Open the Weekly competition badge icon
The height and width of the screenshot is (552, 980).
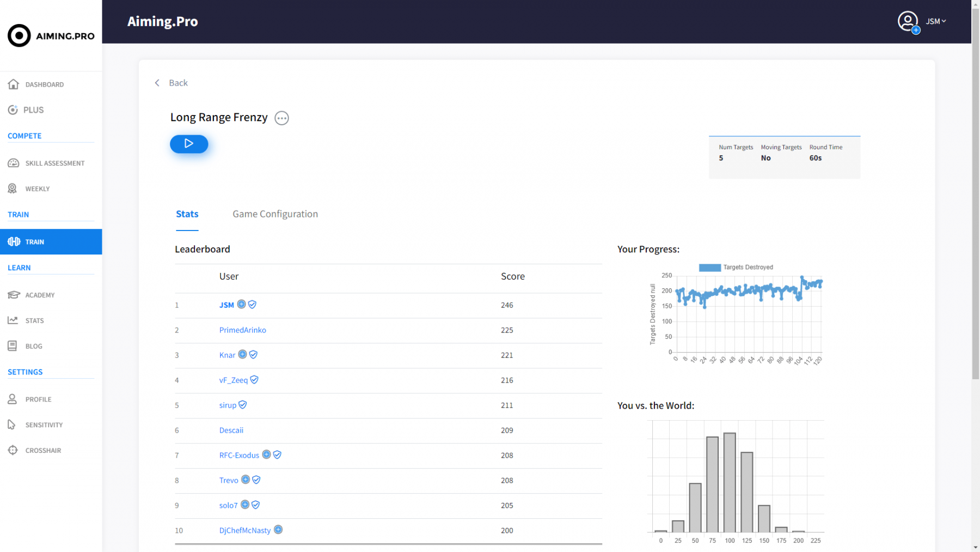tap(13, 189)
